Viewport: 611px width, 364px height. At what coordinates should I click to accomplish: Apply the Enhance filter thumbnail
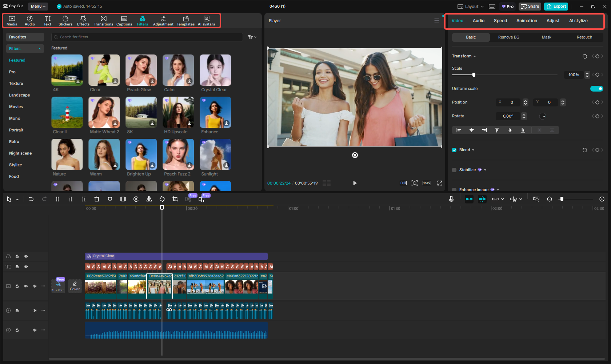point(215,112)
